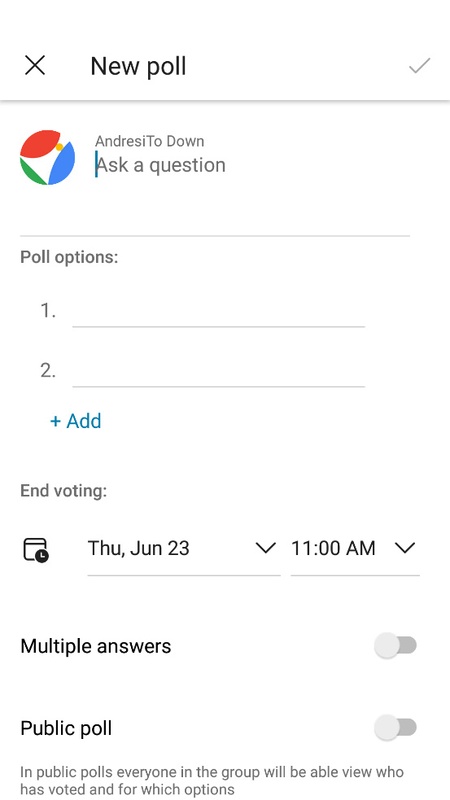Tap the AndresiTo Down profile avatar

pyautogui.click(x=47, y=157)
